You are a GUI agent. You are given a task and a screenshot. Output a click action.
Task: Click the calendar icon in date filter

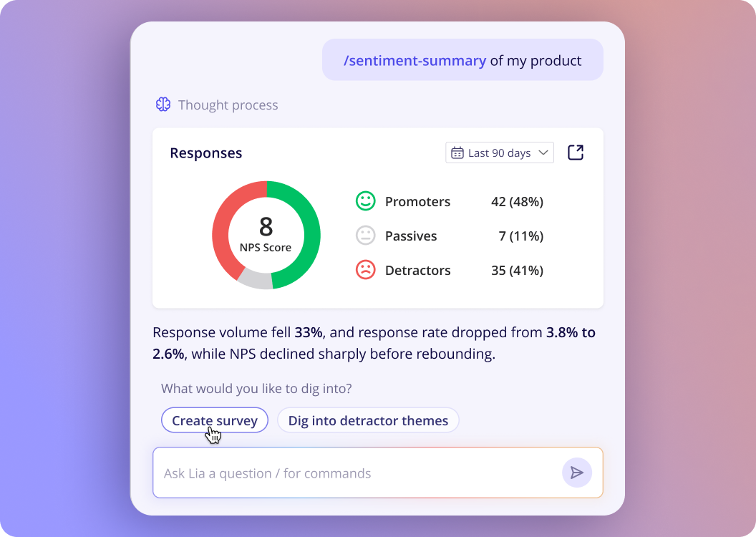tap(457, 153)
